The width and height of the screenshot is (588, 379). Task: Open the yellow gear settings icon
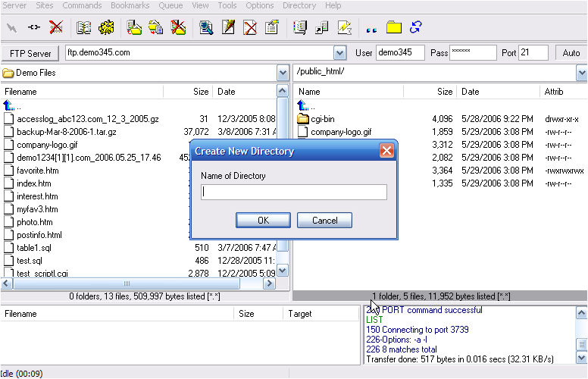point(106,28)
